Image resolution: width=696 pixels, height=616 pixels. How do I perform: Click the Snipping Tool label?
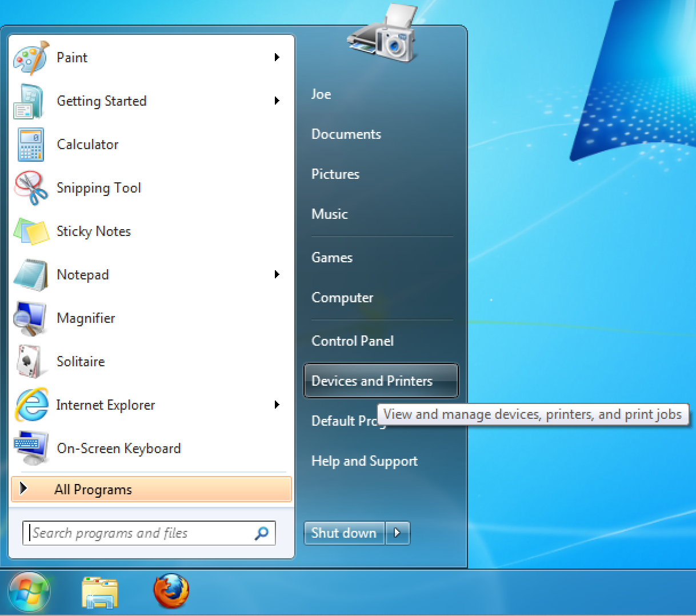click(x=99, y=188)
